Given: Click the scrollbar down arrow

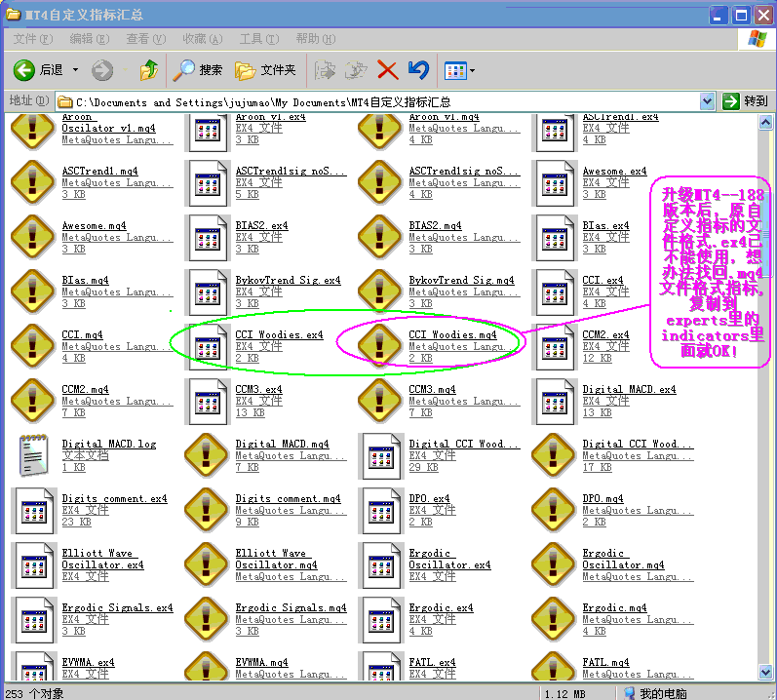Looking at the screenshot, I should pyautogui.click(x=765, y=673).
